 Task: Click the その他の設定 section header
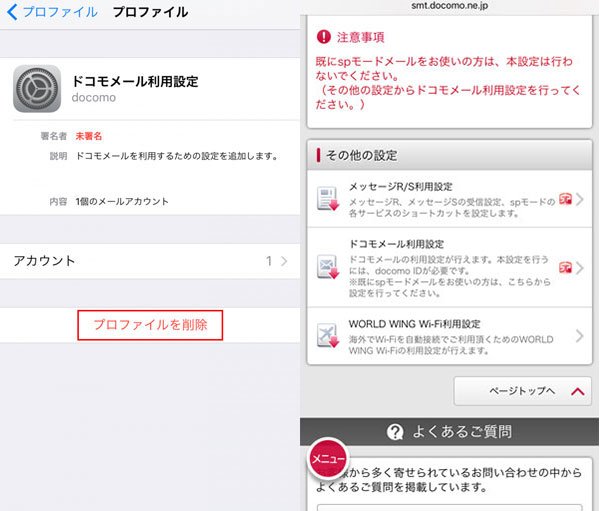point(450,155)
